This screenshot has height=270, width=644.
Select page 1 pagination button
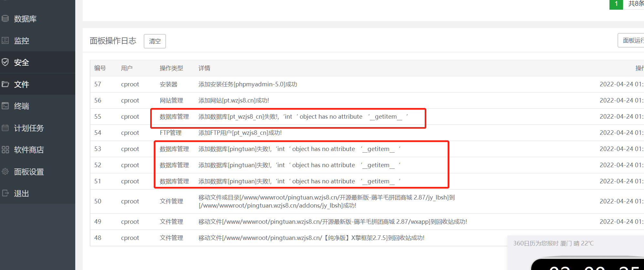tap(616, 4)
